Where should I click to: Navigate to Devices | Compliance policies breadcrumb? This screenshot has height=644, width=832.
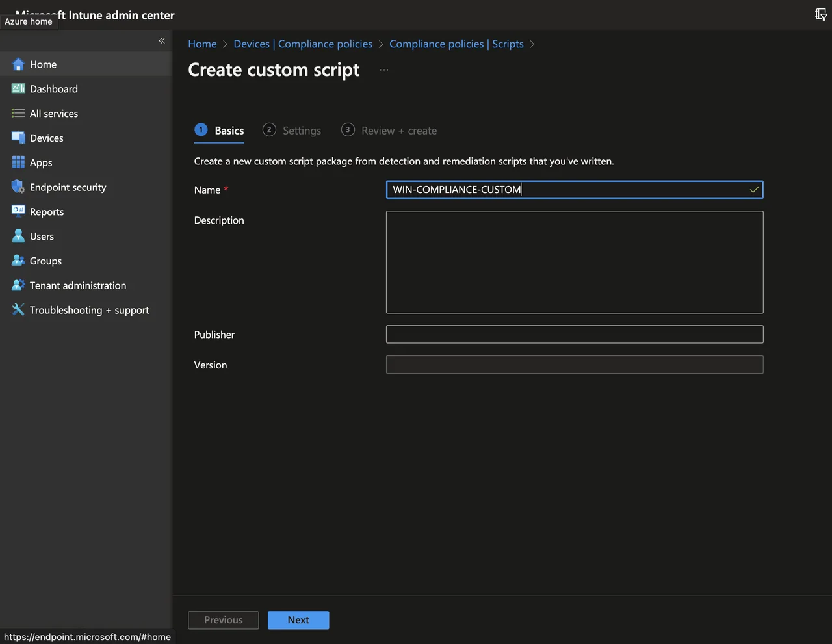303,44
